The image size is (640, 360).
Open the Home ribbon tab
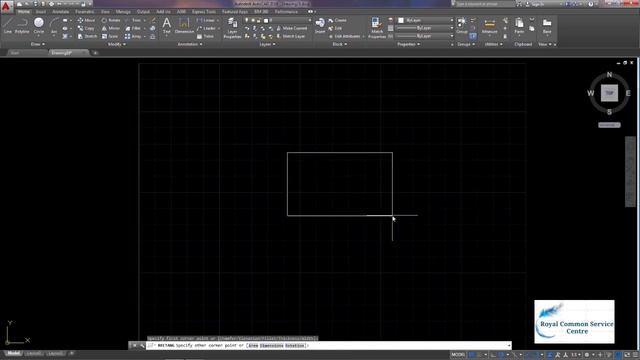(24, 12)
